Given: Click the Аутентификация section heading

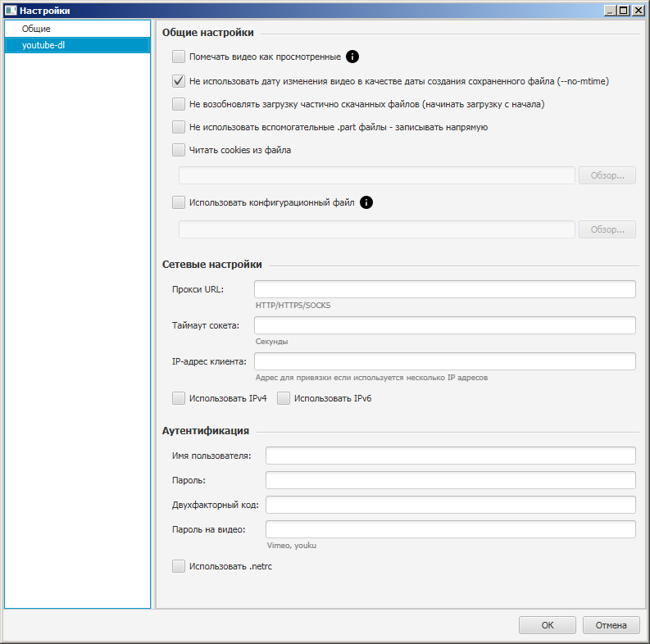Looking at the screenshot, I should click(206, 431).
